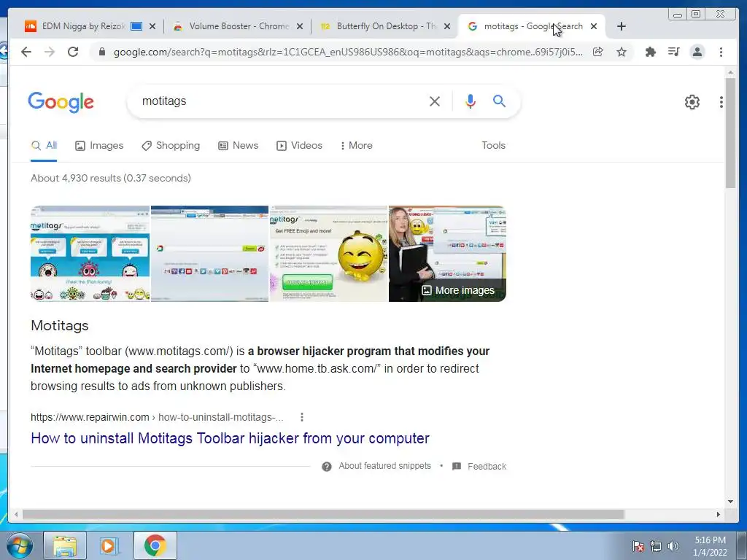Select the Shopping results filter
The image size is (747, 560).
pyautogui.click(x=171, y=146)
